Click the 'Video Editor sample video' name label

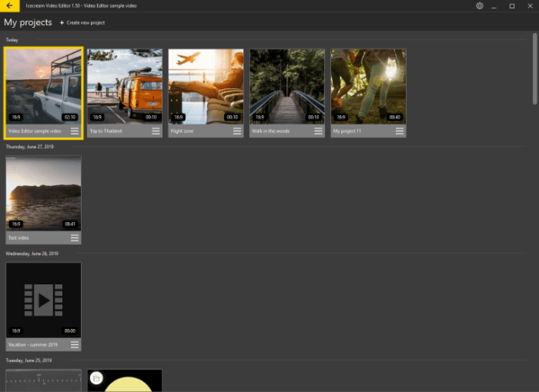point(35,131)
